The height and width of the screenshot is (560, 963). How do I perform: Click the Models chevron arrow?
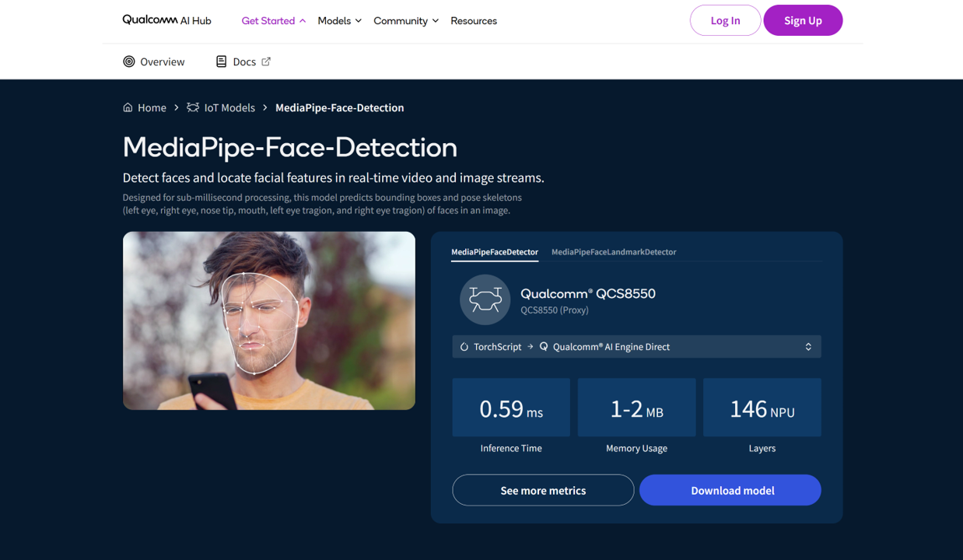(359, 21)
